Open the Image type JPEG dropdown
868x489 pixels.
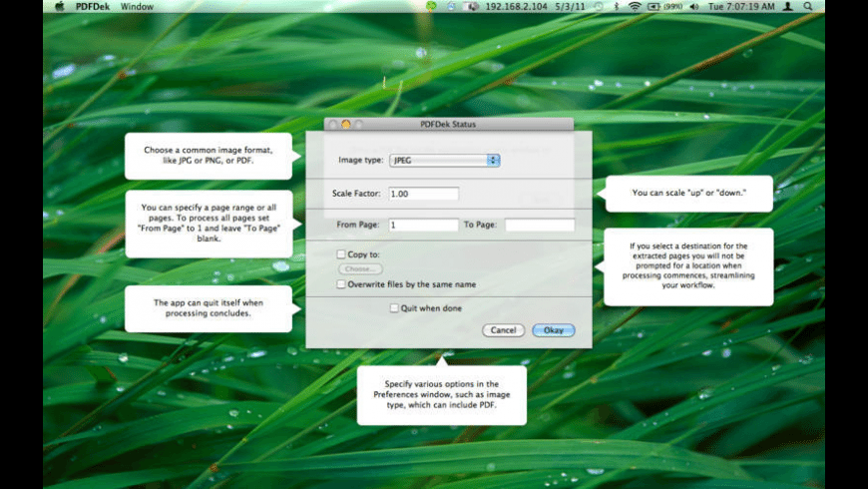pos(444,160)
